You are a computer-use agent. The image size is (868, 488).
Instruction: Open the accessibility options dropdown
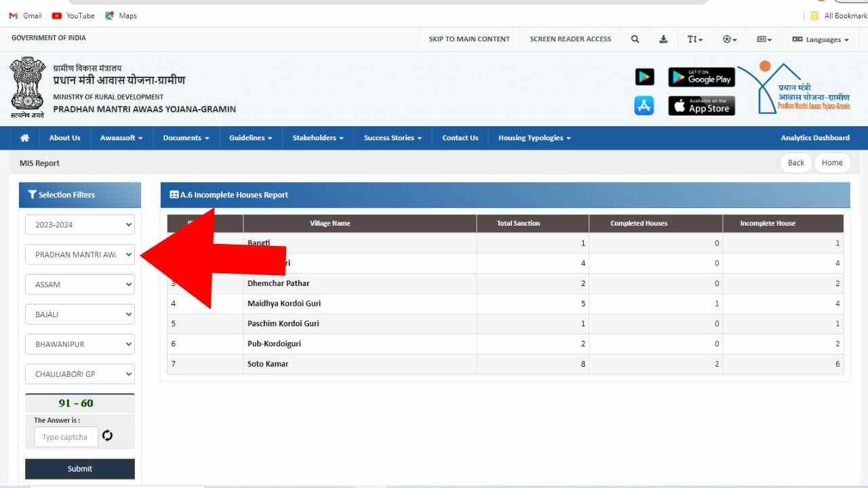click(730, 39)
